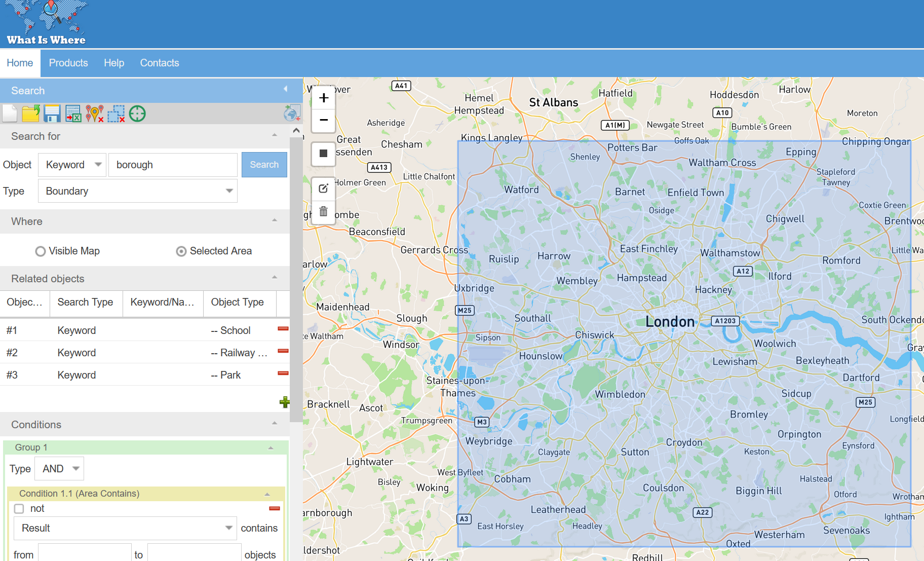Save the search using the floppy disk icon
Viewport: 924px width, 561px height.
pyautogui.click(x=52, y=114)
